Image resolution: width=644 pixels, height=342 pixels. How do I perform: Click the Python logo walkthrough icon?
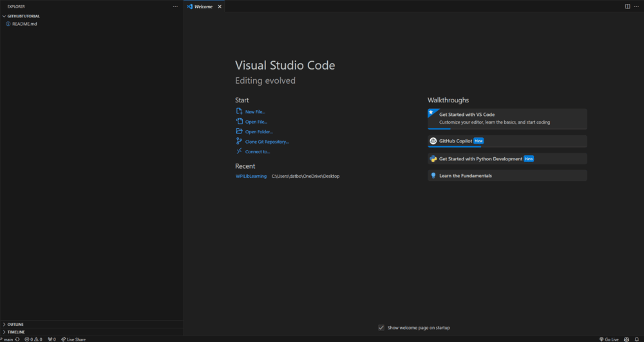433,159
